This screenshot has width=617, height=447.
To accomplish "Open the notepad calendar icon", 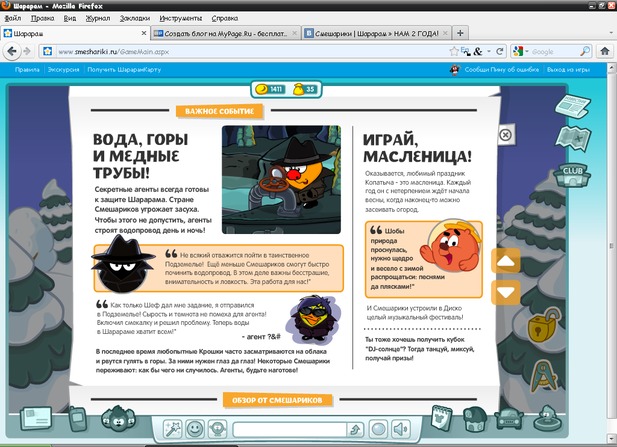I will point(442,418).
